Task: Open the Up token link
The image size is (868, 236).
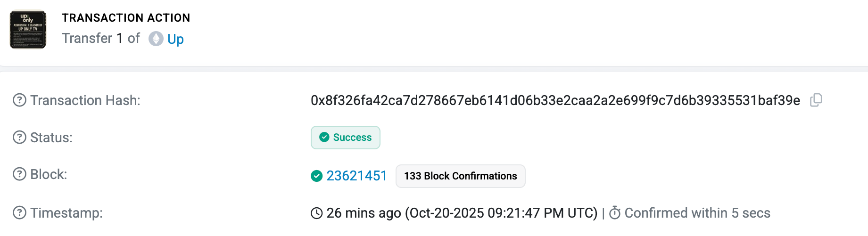Action: tap(175, 39)
